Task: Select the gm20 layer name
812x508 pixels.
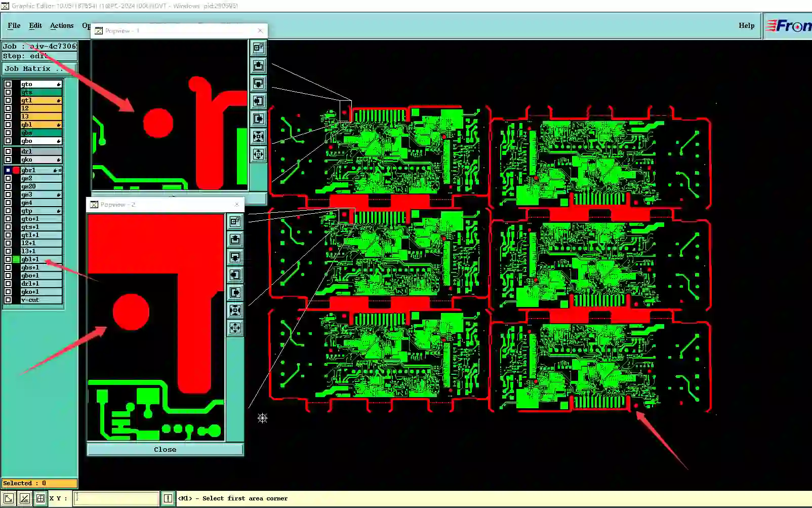Action: (x=41, y=186)
